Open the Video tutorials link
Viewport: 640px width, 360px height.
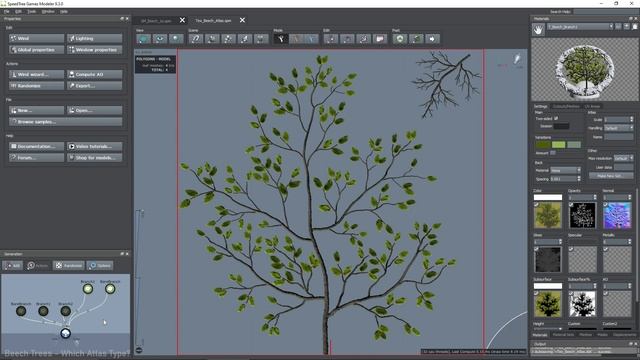click(95, 146)
